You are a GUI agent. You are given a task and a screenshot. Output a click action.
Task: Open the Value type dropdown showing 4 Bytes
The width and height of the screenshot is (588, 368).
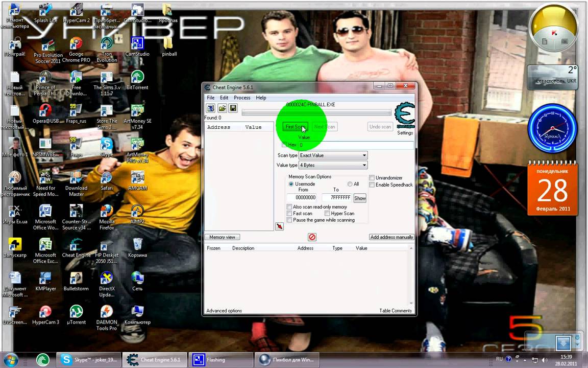tap(333, 165)
